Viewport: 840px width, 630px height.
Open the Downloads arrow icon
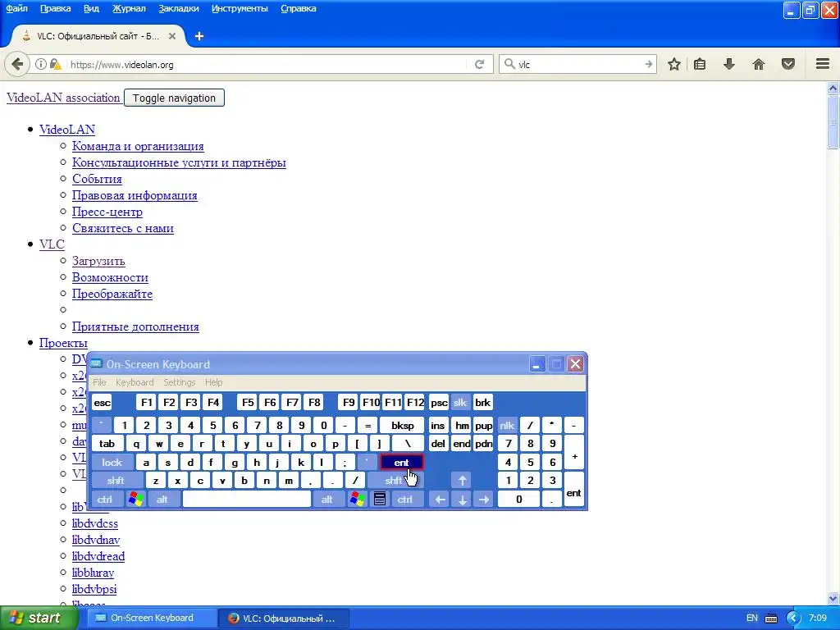click(x=728, y=64)
